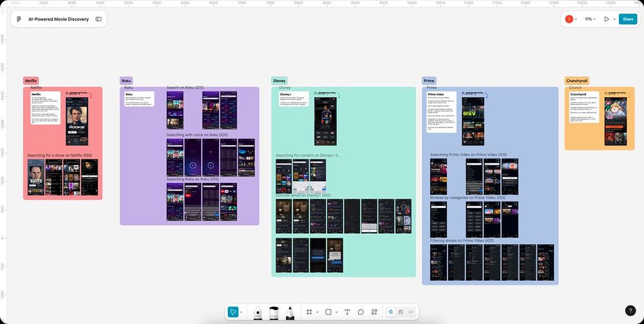Open the 17% zoom dropdown
The width and height of the screenshot is (644, 324).
(591, 19)
